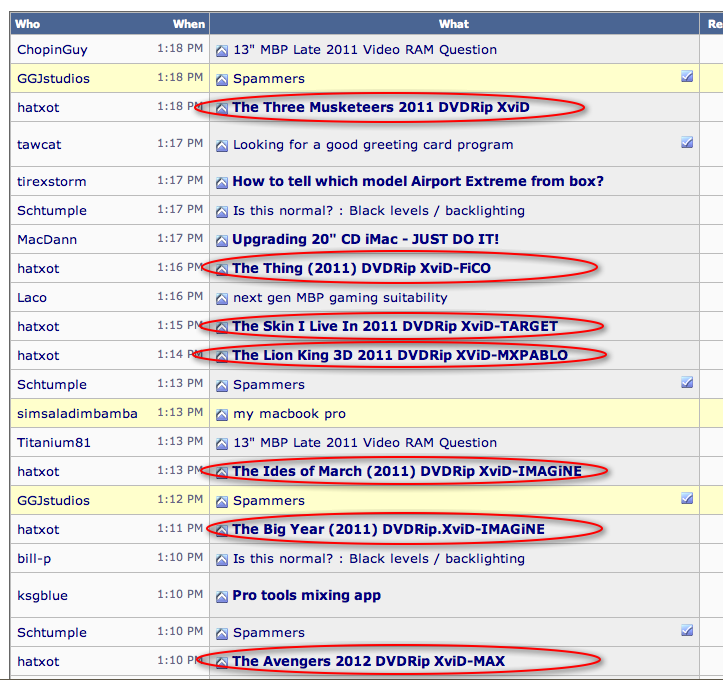Open bill-p's Is this normal? Black levels post
The image size is (723, 680).
[x=379, y=559]
